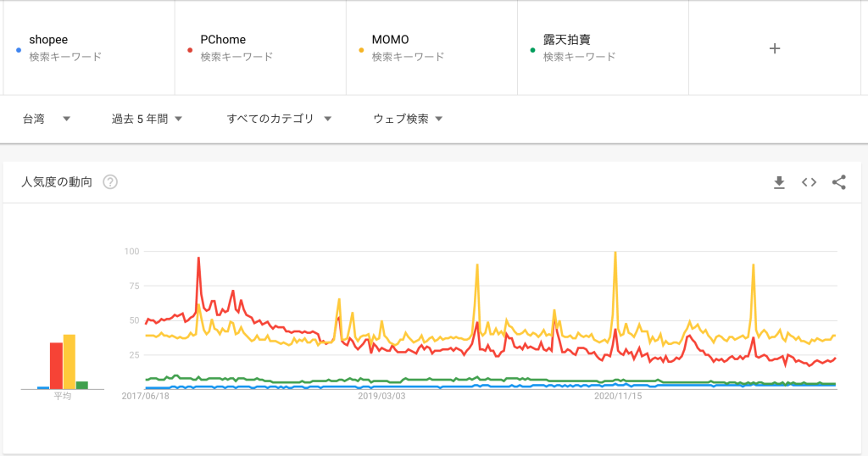Select the PChome search term card
868x456 pixels.
coord(260,48)
